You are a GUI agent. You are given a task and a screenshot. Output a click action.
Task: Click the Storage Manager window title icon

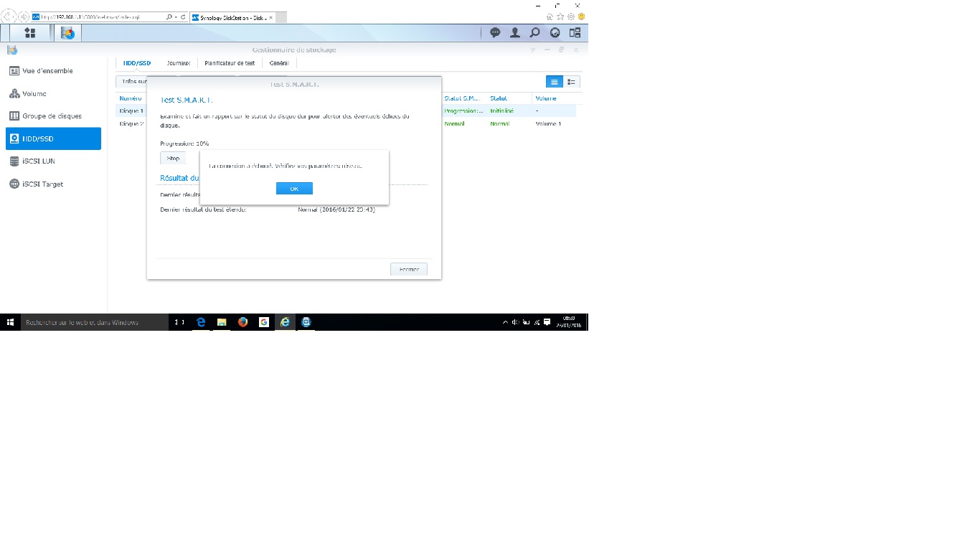[x=11, y=50]
